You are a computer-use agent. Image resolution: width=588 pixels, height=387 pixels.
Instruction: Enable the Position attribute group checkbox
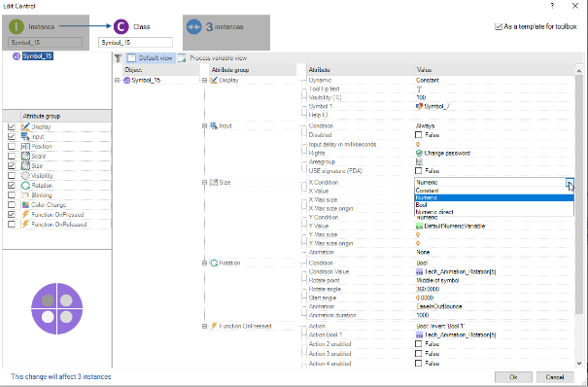(12, 147)
